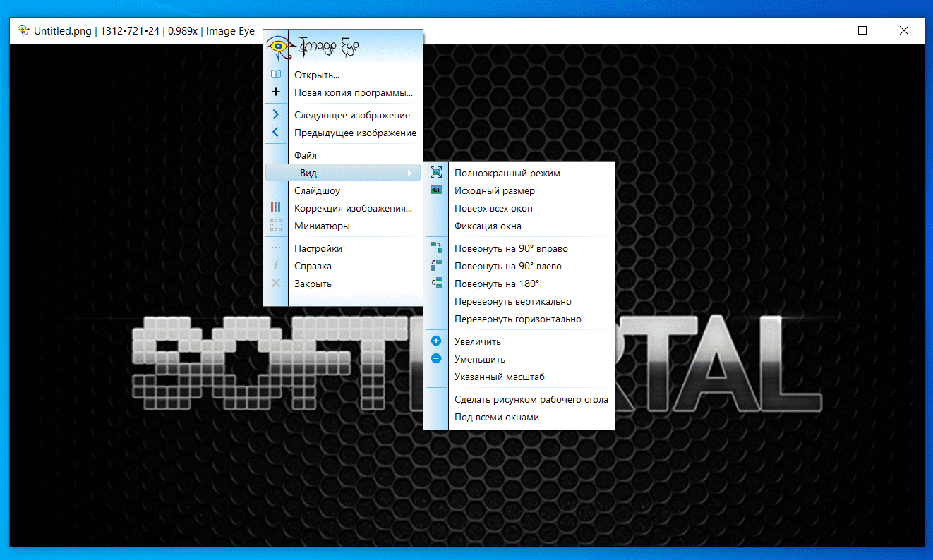Viewport: 933px width, 560px height.
Task: Click the right chevron icon for Следующее изображение
Action: tap(276, 114)
